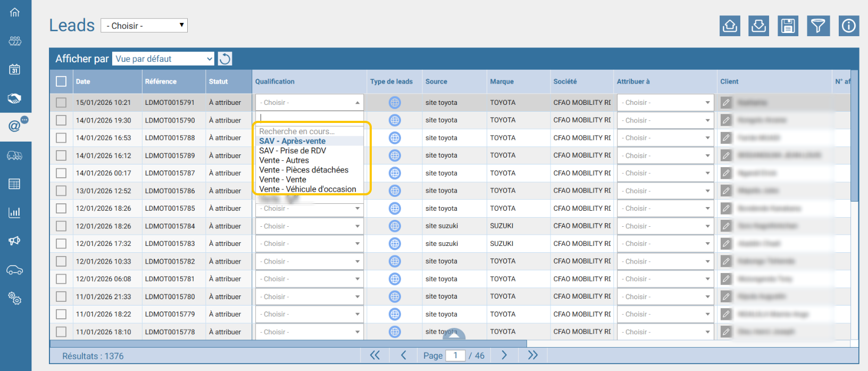The width and height of the screenshot is (868, 371).
Task: Click the vertical table scrollbar
Action: click(854, 136)
